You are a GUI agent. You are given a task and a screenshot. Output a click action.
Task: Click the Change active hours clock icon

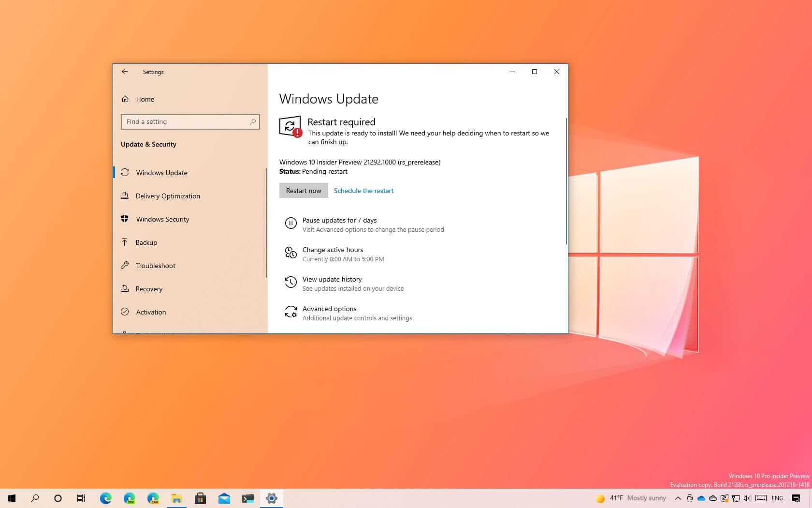(x=291, y=253)
